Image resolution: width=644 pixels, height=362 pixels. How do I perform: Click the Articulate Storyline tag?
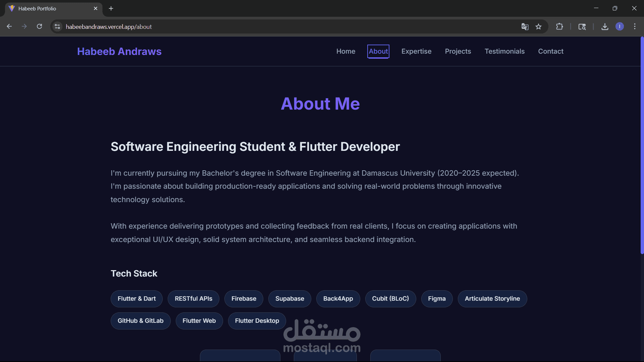[492, 299]
